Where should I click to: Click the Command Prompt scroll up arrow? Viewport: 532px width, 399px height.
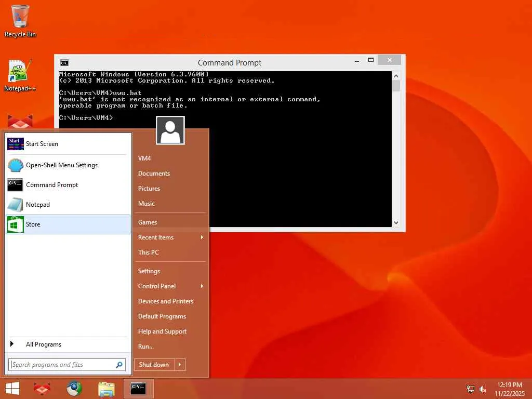(x=396, y=76)
